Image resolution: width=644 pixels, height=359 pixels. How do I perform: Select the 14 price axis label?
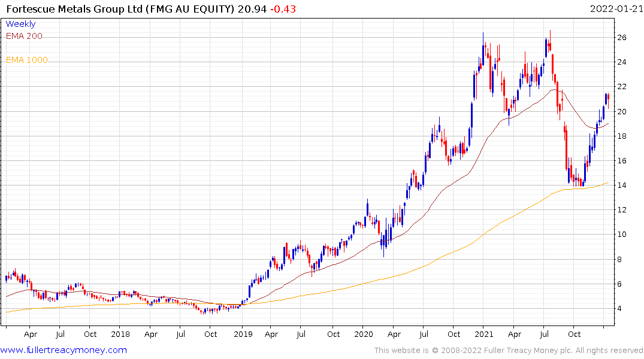click(x=622, y=185)
